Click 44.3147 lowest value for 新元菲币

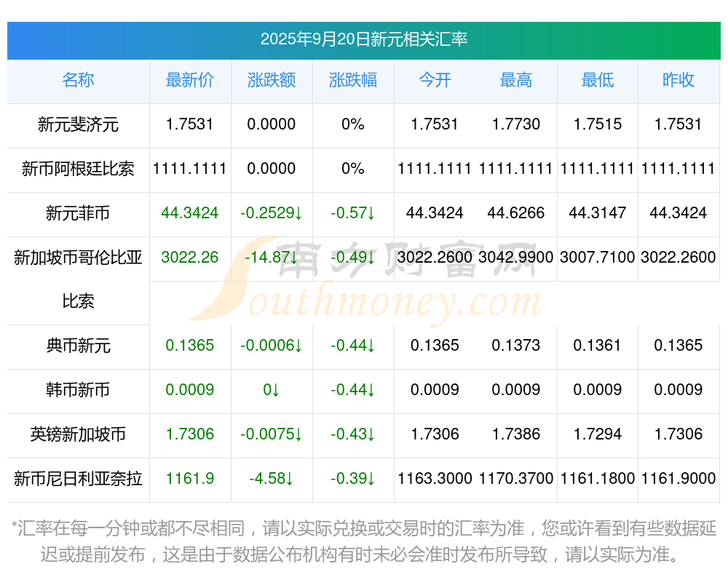tap(598, 213)
